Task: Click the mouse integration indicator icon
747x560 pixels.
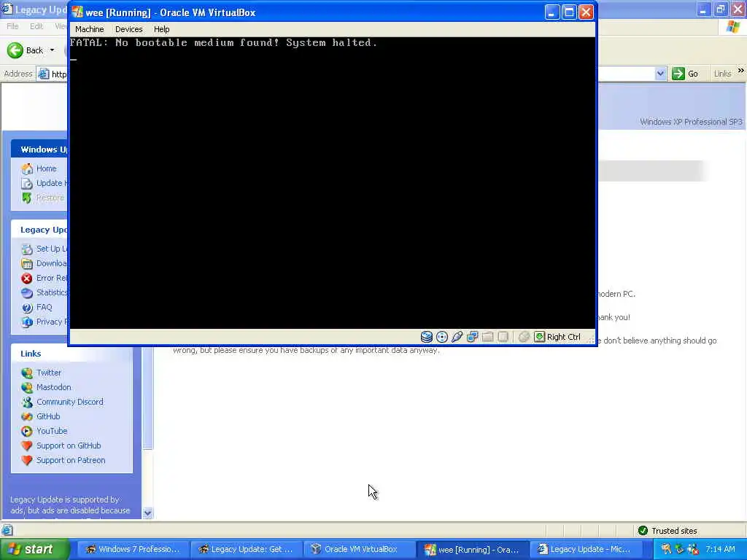Action: click(x=524, y=337)
